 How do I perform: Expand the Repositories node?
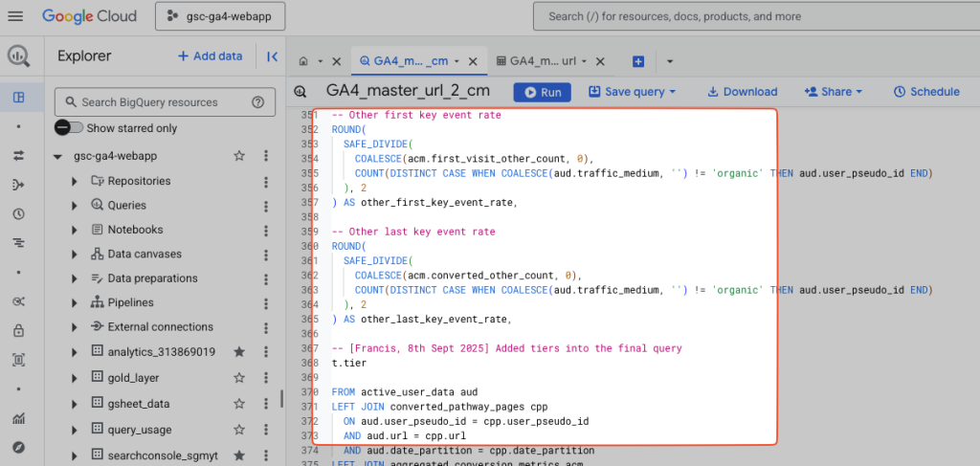75,181
